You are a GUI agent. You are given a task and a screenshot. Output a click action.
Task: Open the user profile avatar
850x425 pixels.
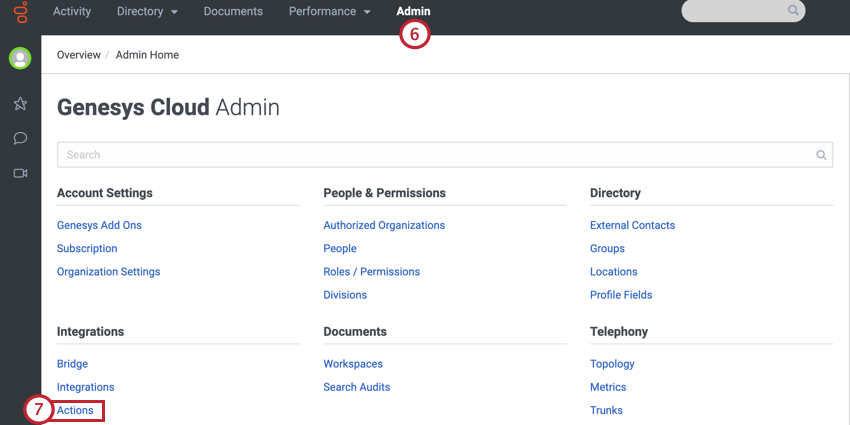[20, 58]
